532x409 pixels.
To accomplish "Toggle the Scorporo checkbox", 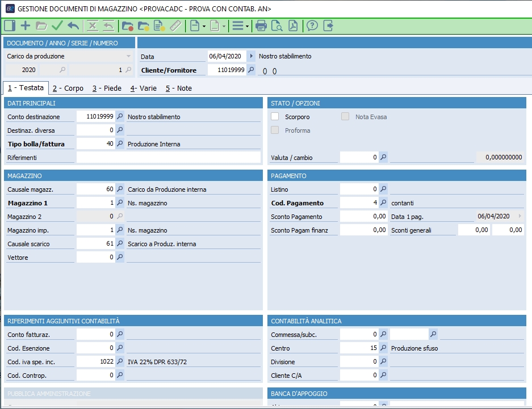I will pos(275,117).
